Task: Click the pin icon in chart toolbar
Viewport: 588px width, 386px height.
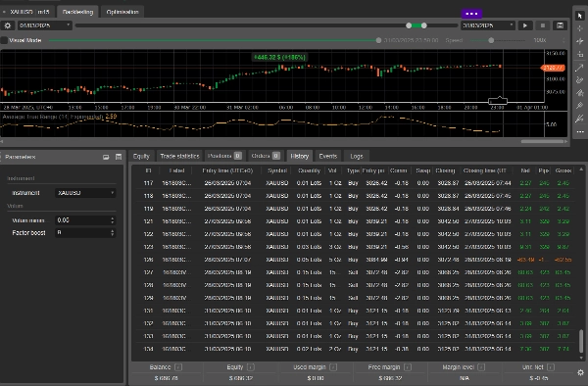Action: pos(580,106)
